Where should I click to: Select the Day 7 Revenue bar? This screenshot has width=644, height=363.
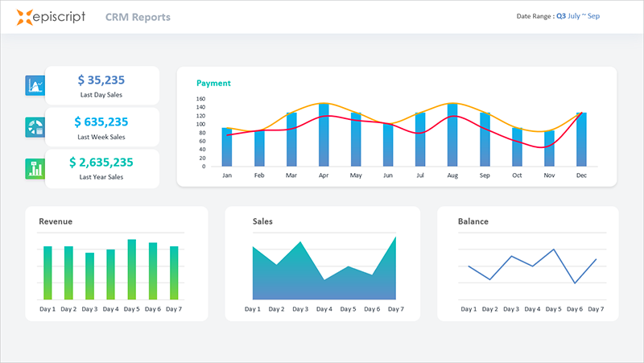click(174, 273)
